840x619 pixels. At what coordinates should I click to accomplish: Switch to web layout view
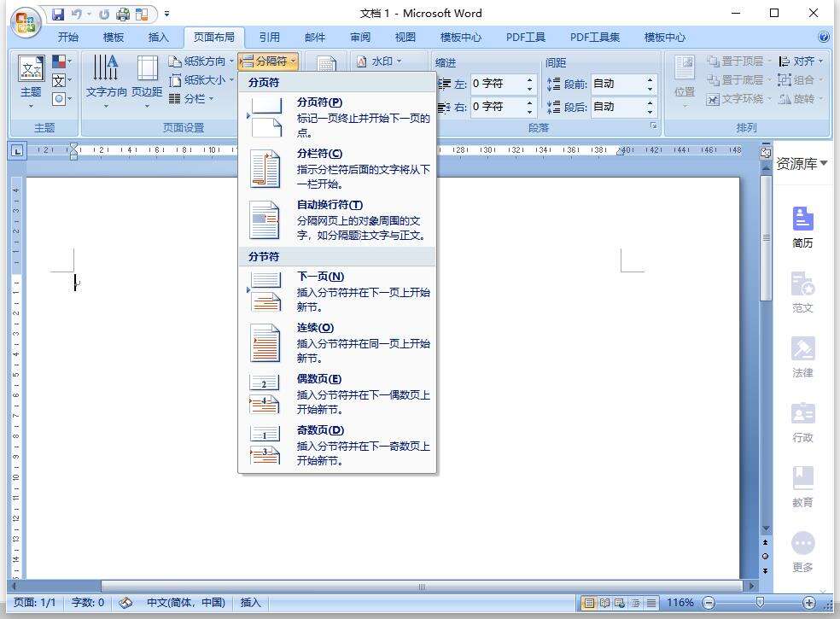[x=621, y=604]
